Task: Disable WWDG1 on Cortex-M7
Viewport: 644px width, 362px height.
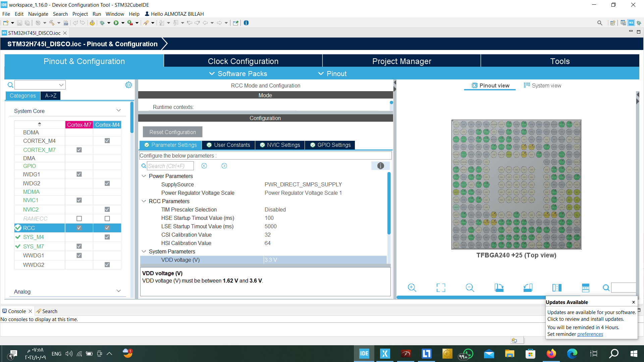Action: coord(79,255)
